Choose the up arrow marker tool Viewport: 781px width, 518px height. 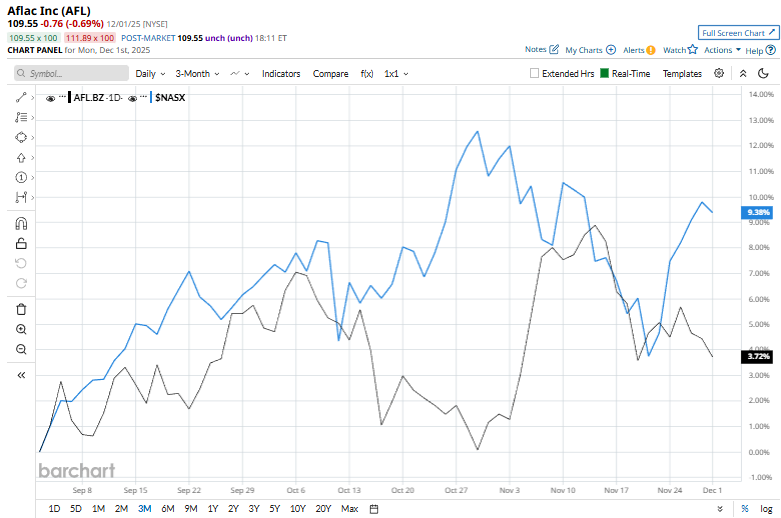pos(21,157)
